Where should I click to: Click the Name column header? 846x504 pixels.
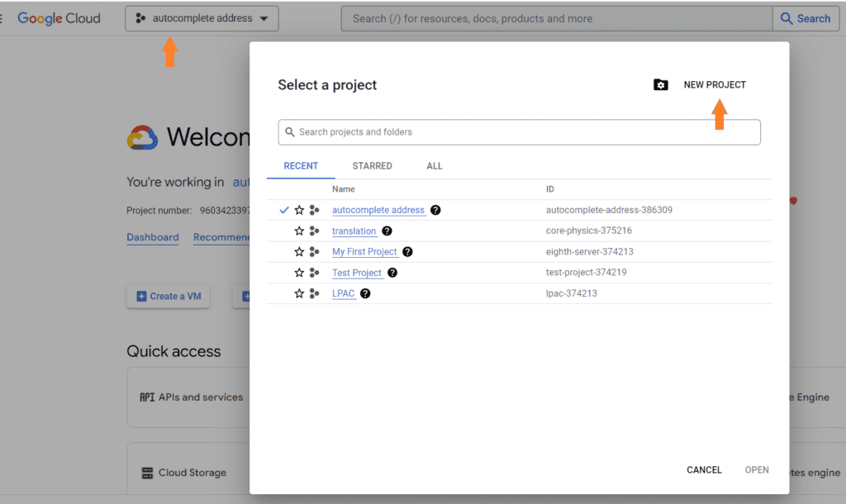coord(343,189)
